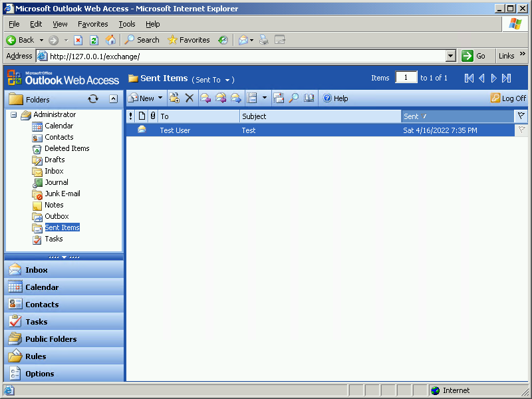
Task: Click the IE Back button
Action: 20,40
